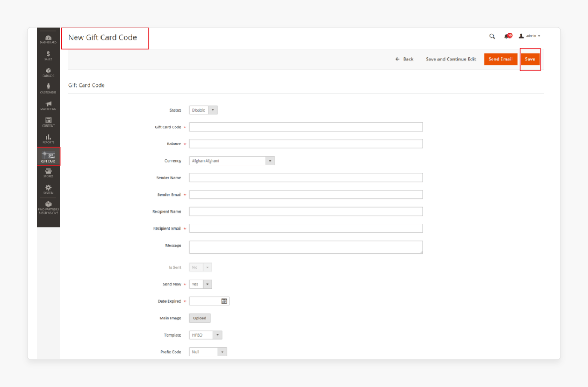
Task: Focus the Sender Email field
Action: click(306, 194)
